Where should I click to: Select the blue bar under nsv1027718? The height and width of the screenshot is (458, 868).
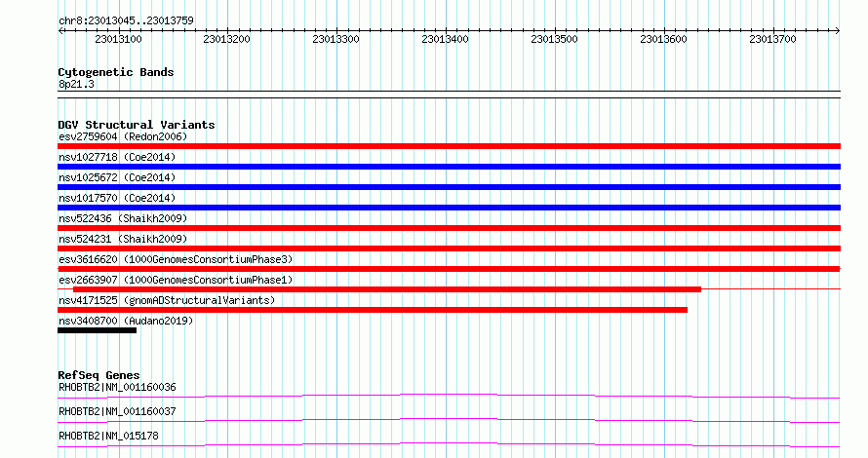(449, 167)
